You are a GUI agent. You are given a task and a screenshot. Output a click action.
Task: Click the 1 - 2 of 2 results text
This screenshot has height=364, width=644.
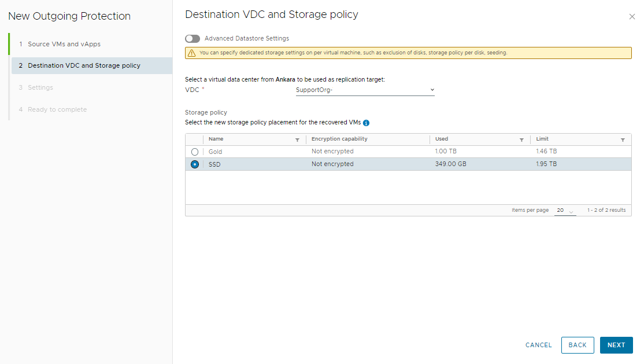click(x=606, y=210)
